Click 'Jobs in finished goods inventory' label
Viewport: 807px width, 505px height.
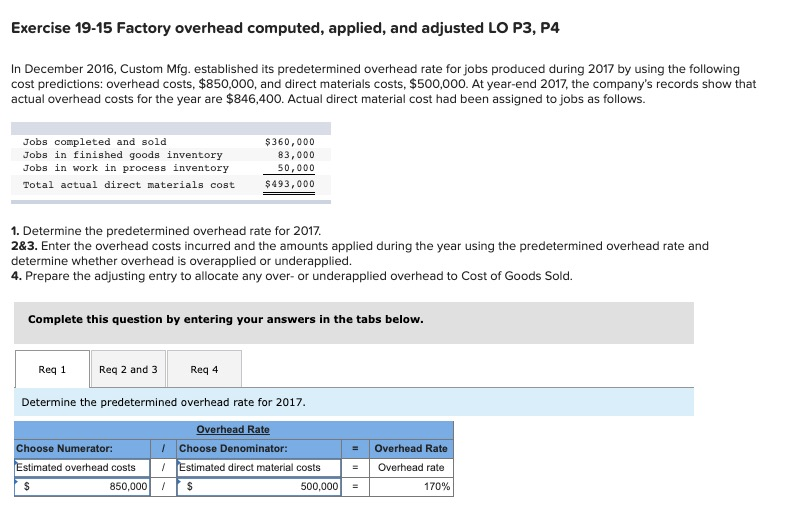[x=122, y=155]
